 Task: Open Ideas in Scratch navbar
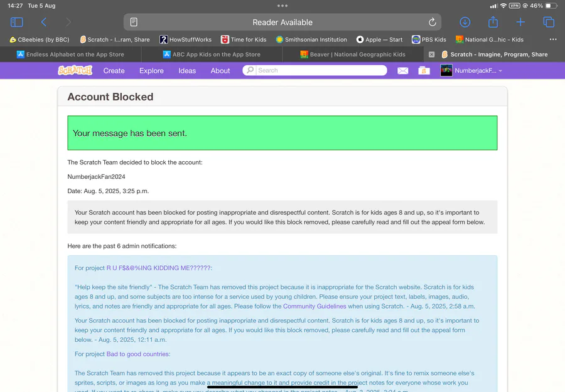click(187, 70)
